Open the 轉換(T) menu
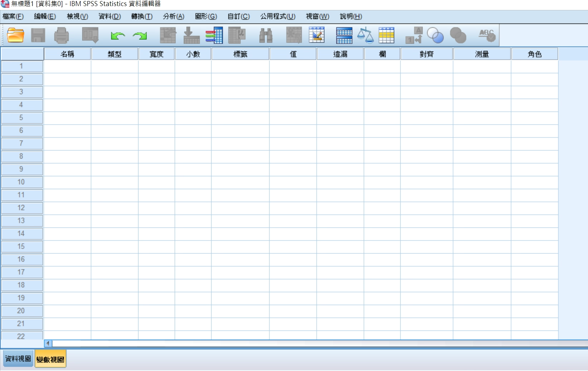The height and width of the screenshot is (371, 588). tap(142, 16)
